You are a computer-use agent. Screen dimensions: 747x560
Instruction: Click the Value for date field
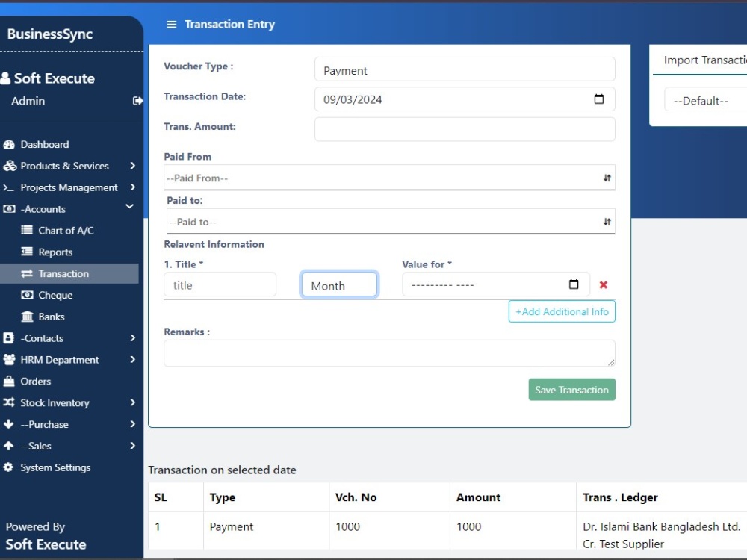pyautogui.click(x=496, y=284)
